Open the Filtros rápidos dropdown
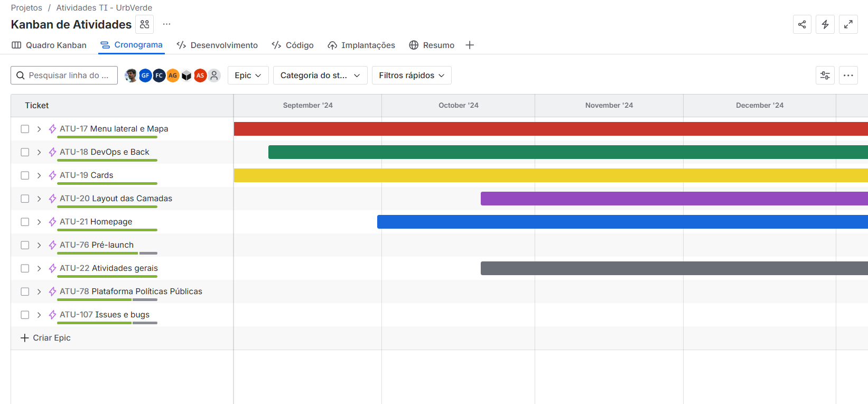 (412, 76)
